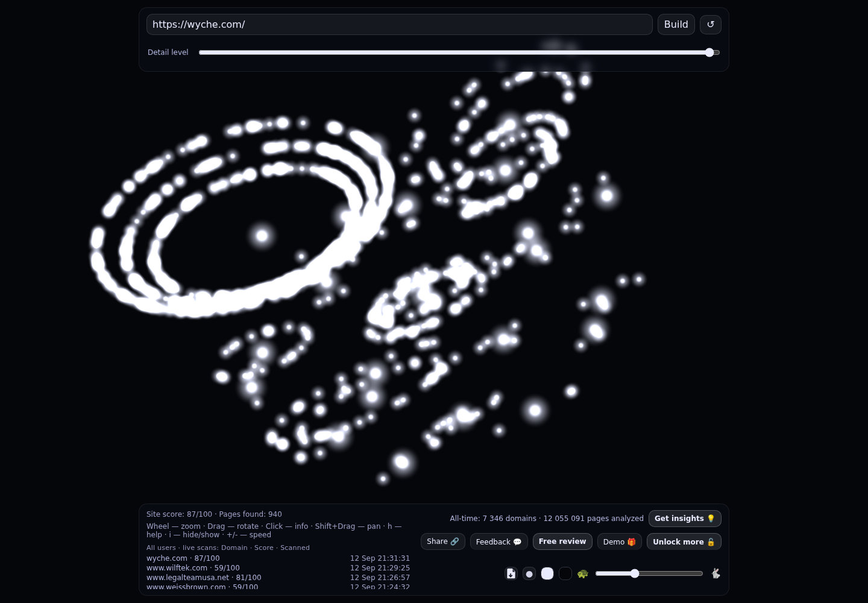Click the 12 Sep 21:31:31 timestamp

click(x=380, y=558)
